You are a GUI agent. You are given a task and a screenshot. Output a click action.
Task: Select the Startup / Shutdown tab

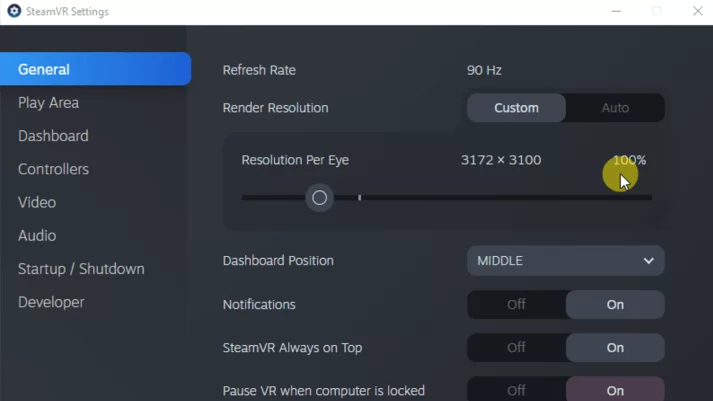pos(81,269)
